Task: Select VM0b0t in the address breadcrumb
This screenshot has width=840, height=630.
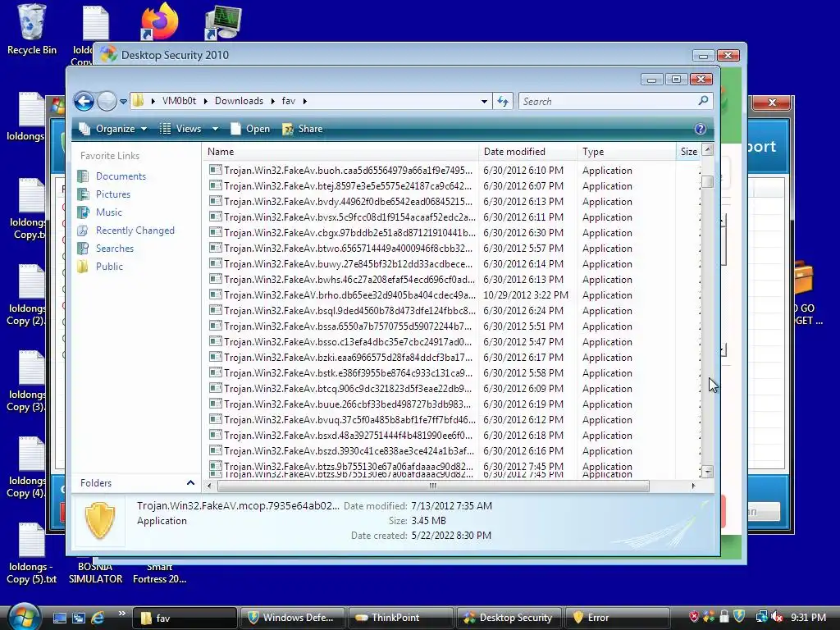Action: [179, 101]
